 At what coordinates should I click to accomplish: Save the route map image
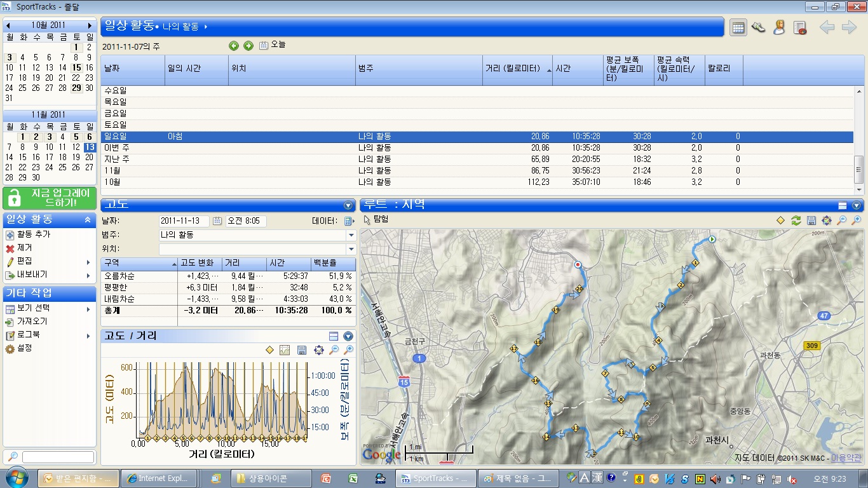(811, 220)
